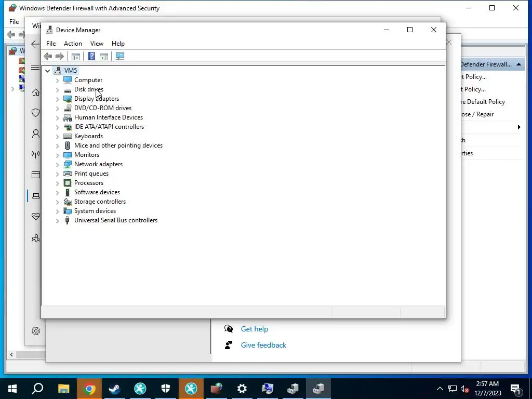Select the Keyboards row

coord(88,136)
